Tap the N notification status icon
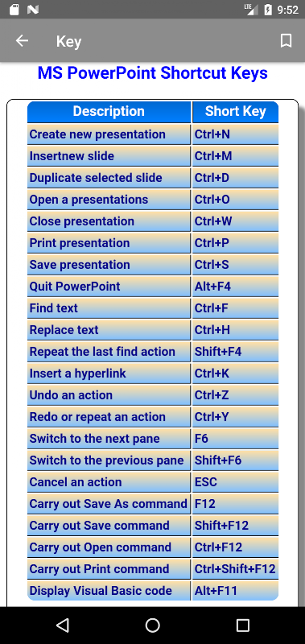 click(33, 10)
